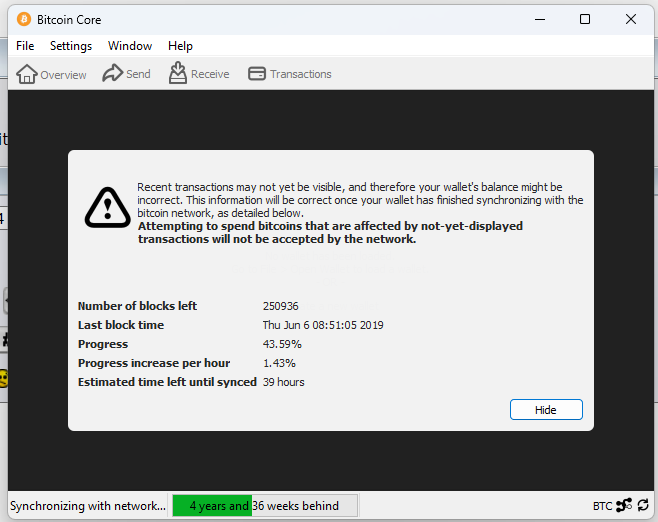Click the 39 hours estimate

284,382
